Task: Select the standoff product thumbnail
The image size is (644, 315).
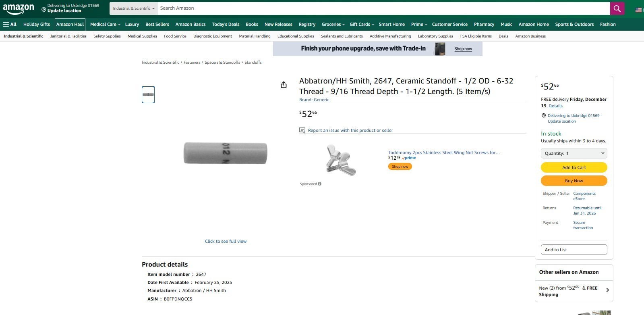Action: tap(148, 95)
